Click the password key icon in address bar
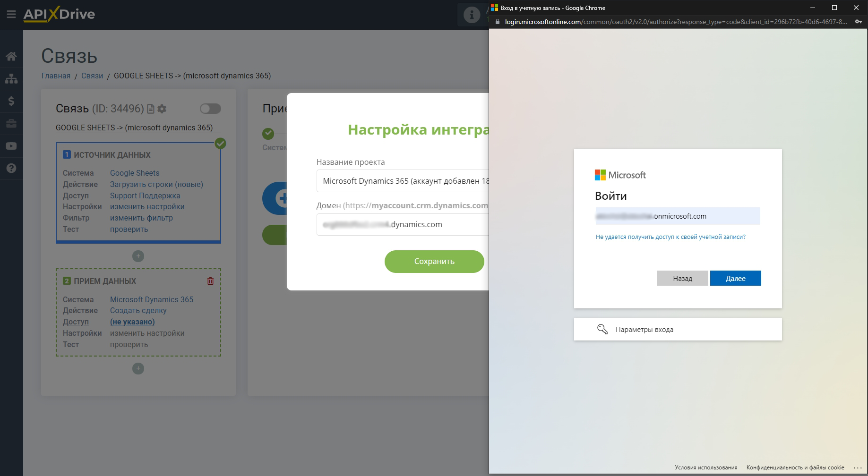Screen dimensions: 868x476 859,22
